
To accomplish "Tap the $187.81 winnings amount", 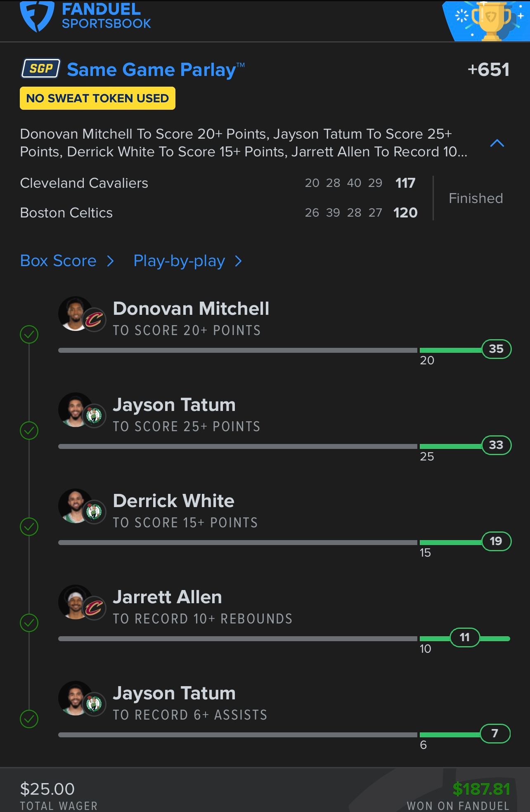I will click(481, 789).
